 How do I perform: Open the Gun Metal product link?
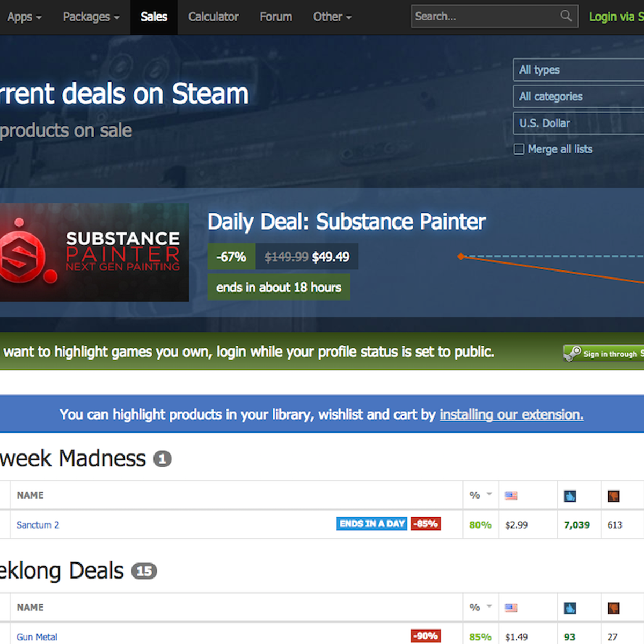[x=37, y=637]
